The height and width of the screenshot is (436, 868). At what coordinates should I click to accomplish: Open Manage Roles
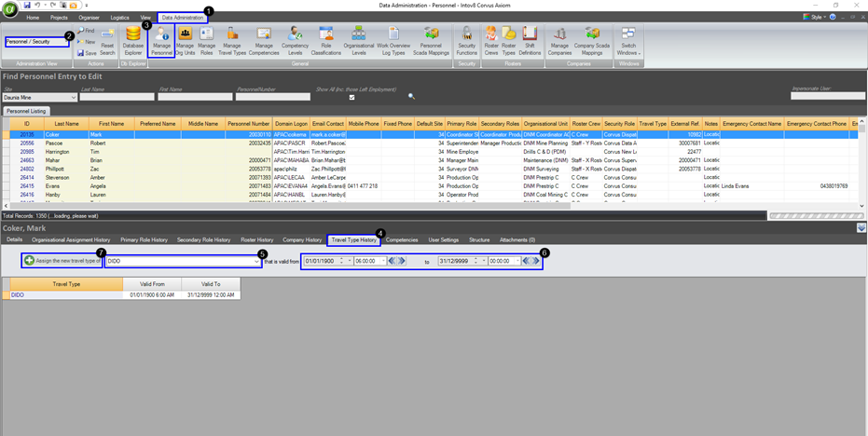click(206, 41)
